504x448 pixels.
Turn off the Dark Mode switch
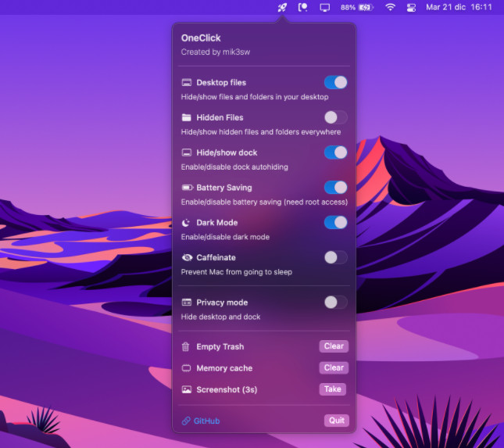[x=335, y=223]
